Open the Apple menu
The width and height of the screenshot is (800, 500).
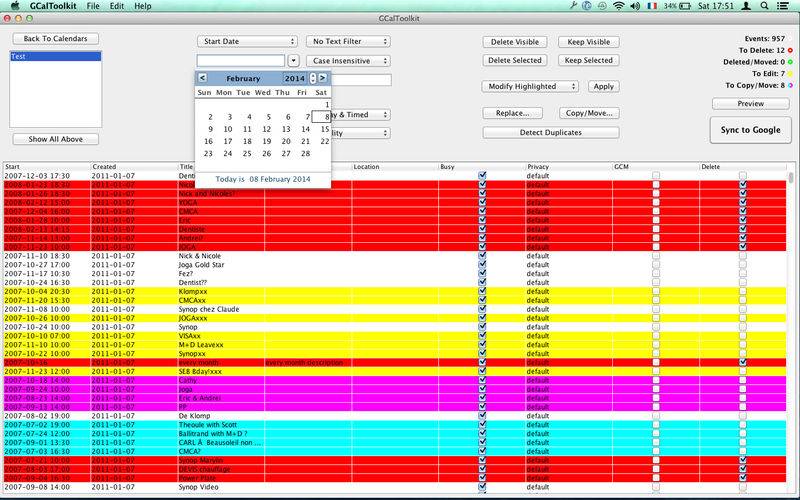click(14, 6)
